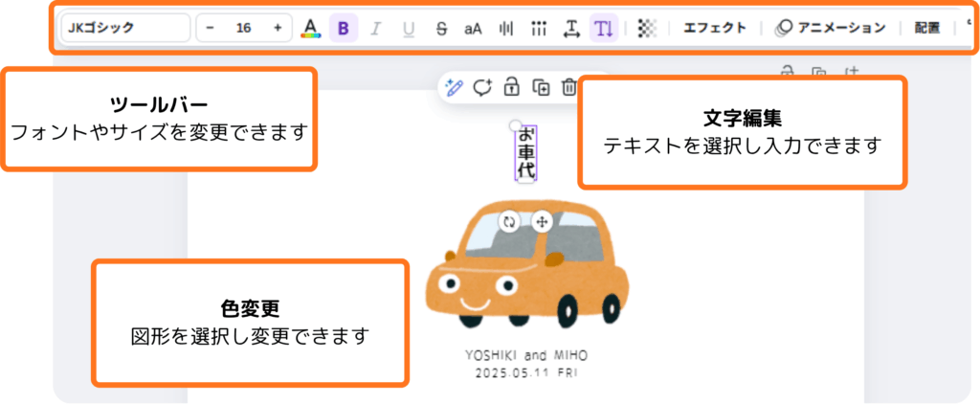Toggle bold formatting off
The image size is (980, 404).
[344, 28]
